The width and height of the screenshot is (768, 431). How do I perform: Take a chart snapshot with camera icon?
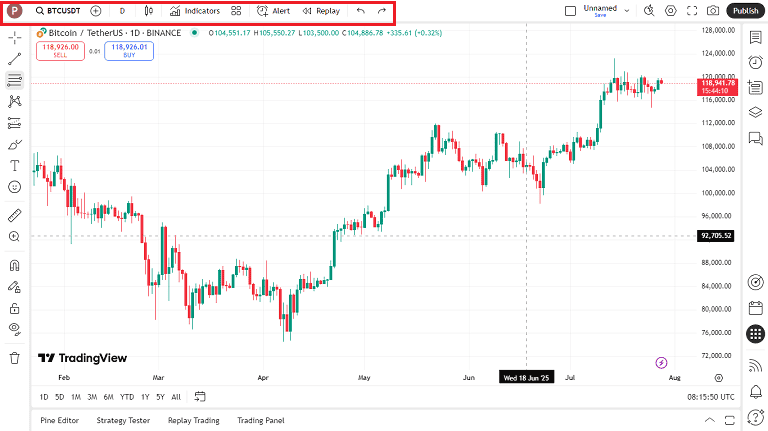point(713,11)
